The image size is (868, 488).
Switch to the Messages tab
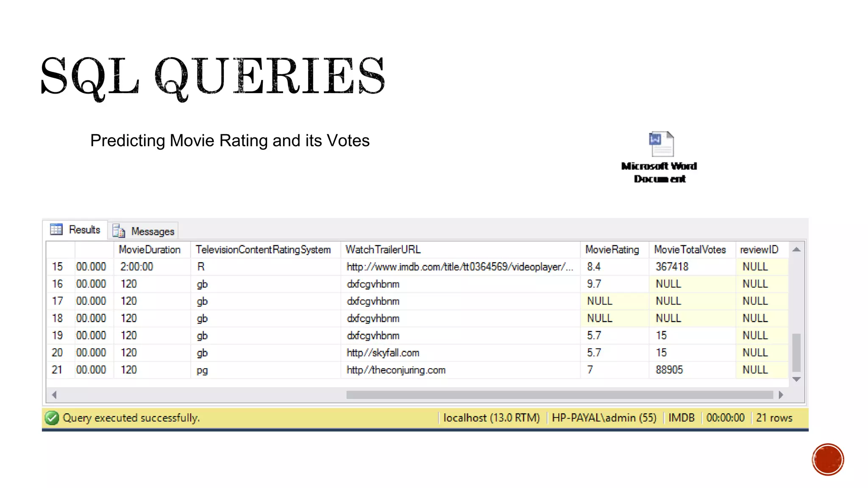153,231
